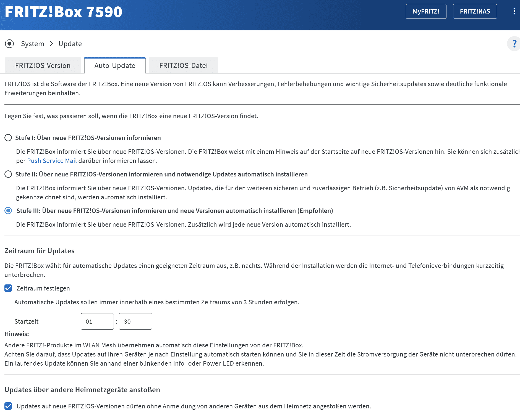Open the Push Service Mail link

[x=52, y=161]
